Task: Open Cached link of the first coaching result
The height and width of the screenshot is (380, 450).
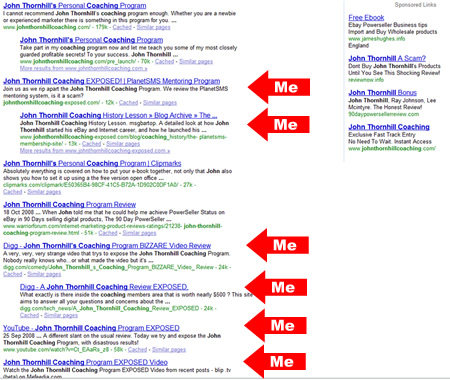Action: pyautogui.click(x=122, y=27)
